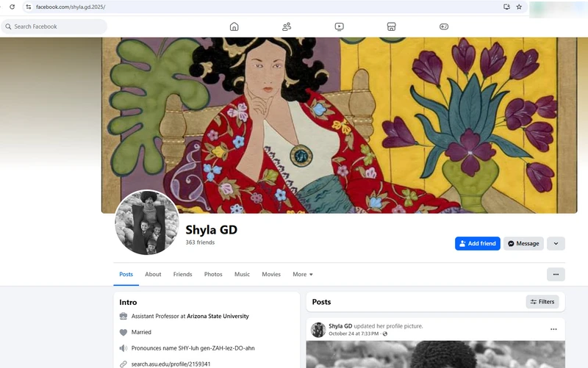Image resolution: width=588 pixels, height=368 pixels.
Task: Bookmark this page with the star icon
Action: [x=519, y=7]
